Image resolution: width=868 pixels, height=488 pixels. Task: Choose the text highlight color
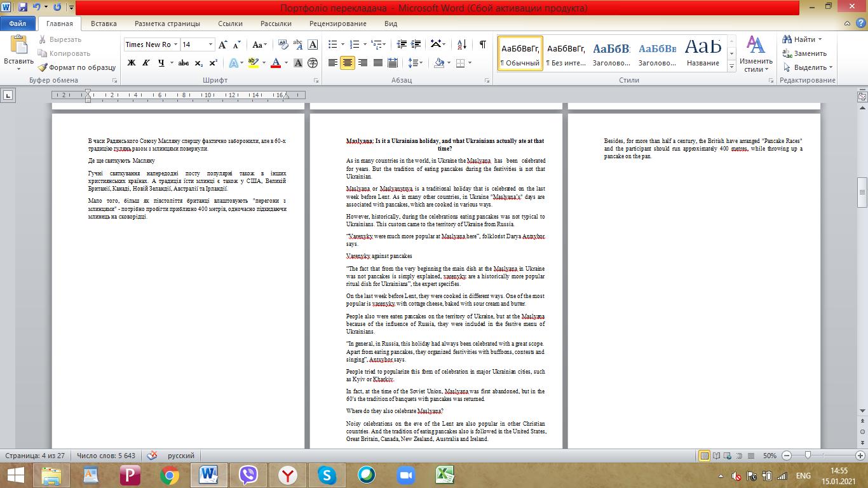tap(253, 63)
